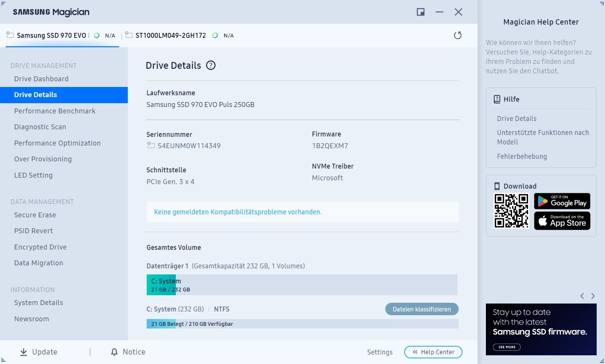The image size is (605, 364).
Task: Open Over Provisioning
Action: [x=43, y=159]
